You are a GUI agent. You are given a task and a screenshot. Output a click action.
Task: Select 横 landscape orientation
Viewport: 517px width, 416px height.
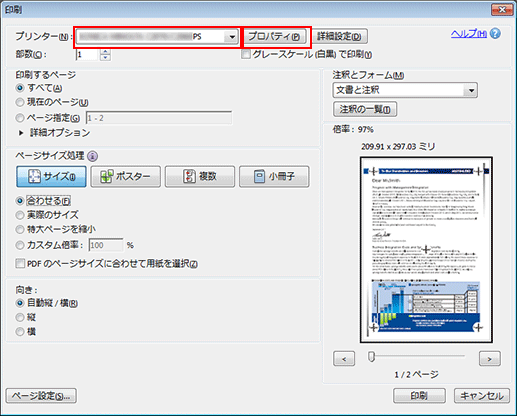pyautogui.click(x=20, y=332)
